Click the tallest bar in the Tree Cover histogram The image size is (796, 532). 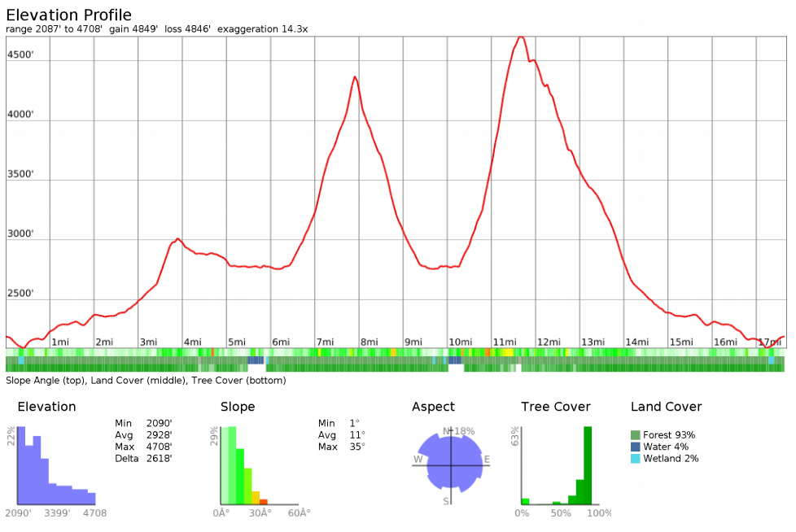point(588,465)
